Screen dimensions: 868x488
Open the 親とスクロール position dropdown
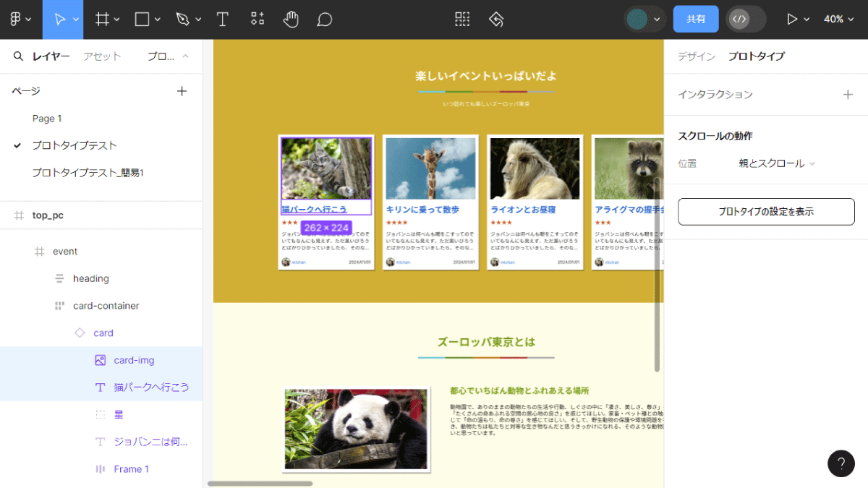click(777, 163)
